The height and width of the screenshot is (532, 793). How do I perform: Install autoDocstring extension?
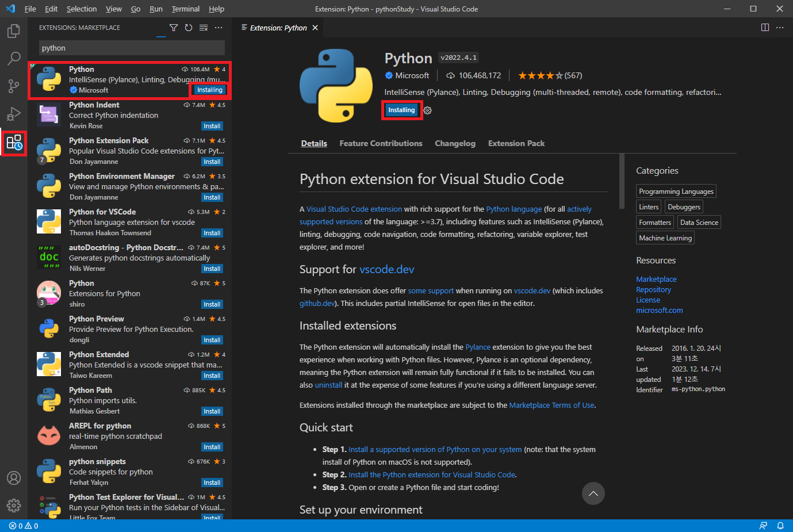[212, 269]
